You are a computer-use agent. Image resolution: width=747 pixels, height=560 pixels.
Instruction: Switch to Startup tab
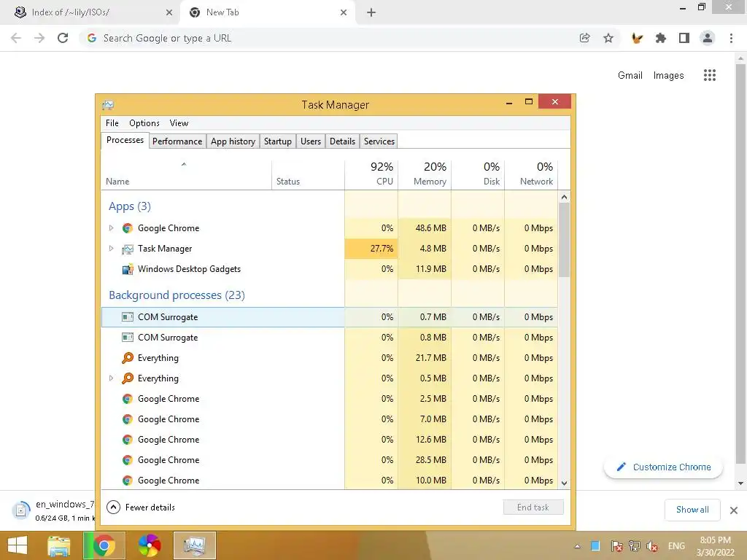click(x=278, y=141)
